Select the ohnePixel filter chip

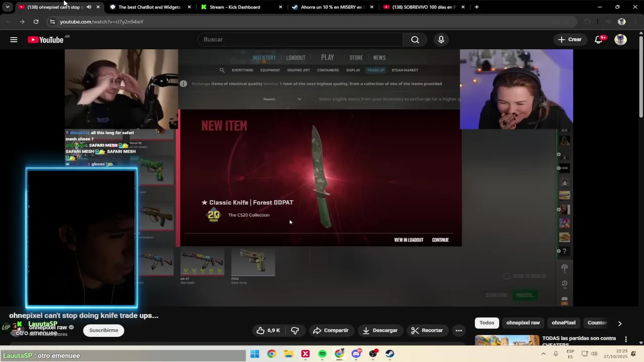tap(563, 323)
